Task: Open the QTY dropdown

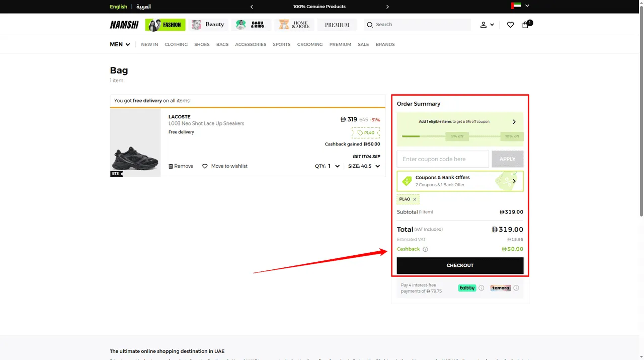Action: pyautogui.click(x=327, y=166)
